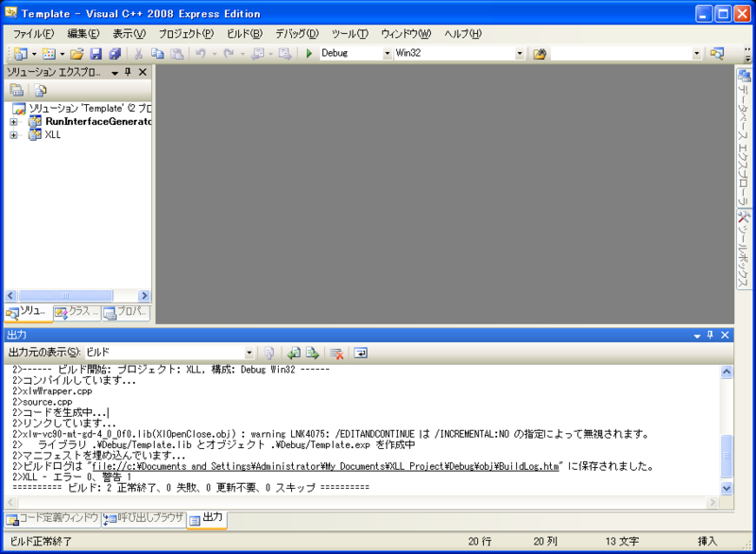756x554 pixels.
Task: Click Properties icon in Solution Explorer toolbar
Action: coord(16,90)
